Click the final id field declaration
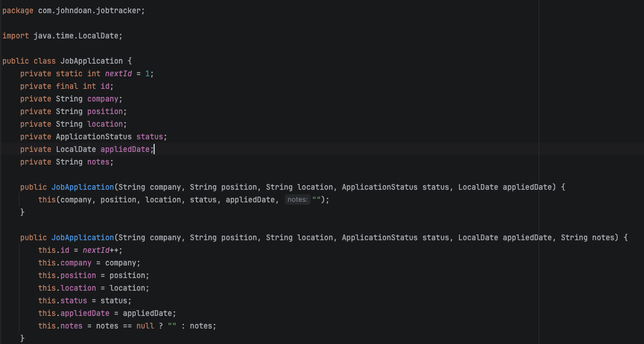 [105, 86]
